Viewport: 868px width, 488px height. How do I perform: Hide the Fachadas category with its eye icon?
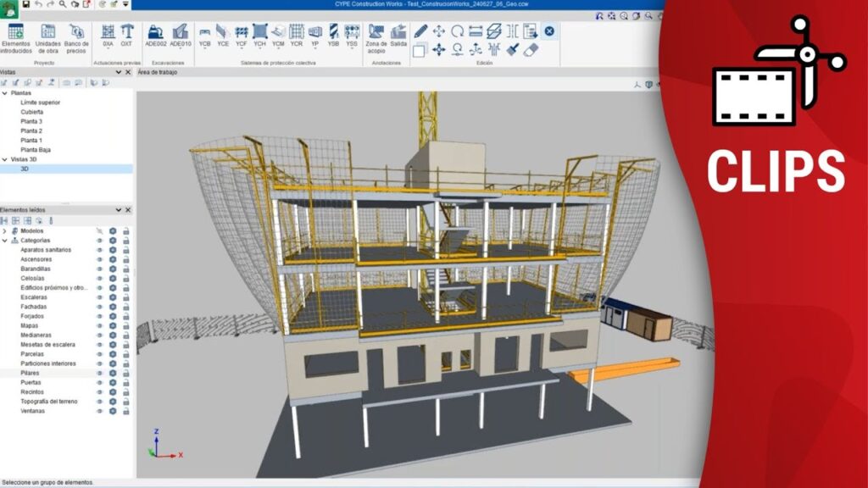99,307
